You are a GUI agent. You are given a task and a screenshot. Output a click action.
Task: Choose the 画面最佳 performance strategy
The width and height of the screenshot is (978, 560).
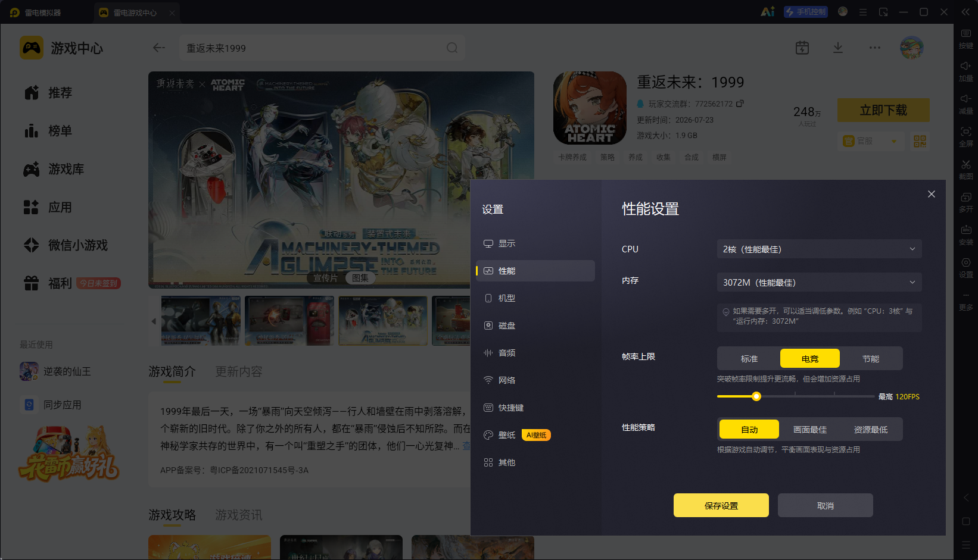click(810, 429)
